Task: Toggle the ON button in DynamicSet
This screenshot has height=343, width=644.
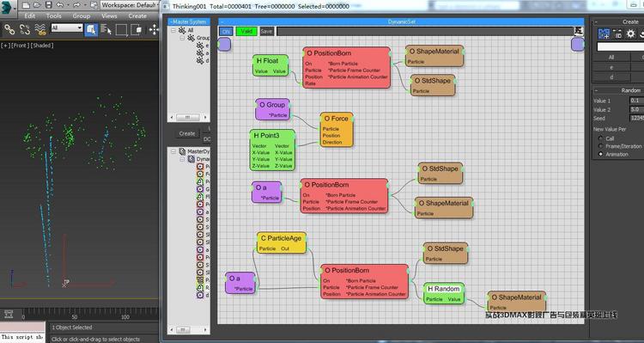Action: click(x=226, y=31)
